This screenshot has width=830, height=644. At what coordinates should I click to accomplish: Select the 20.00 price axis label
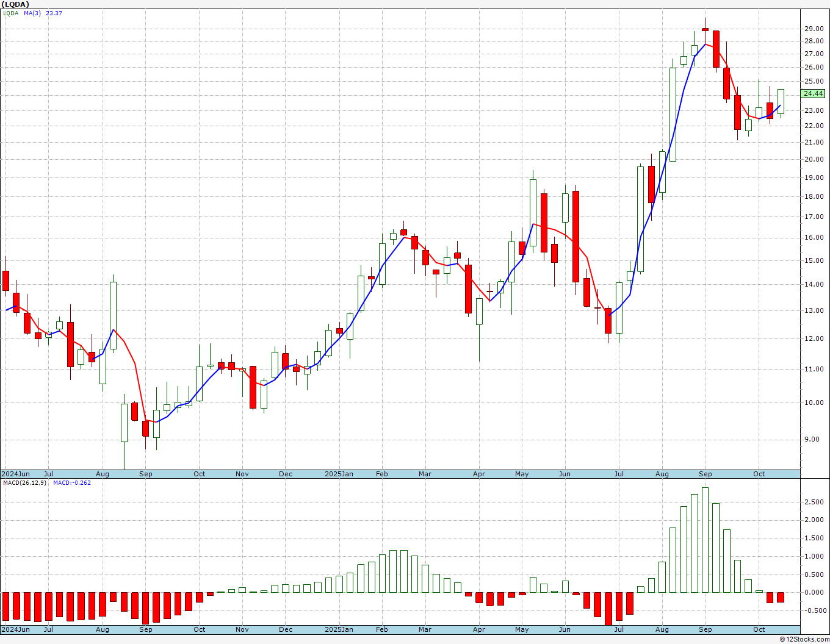(x=813, y=159)
